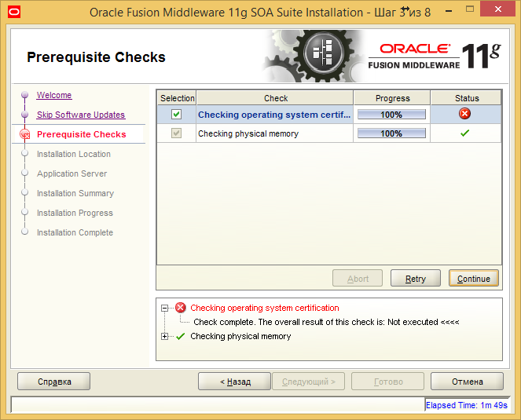Click the Selection column header

pyautogui.click(x=177, y=98)
